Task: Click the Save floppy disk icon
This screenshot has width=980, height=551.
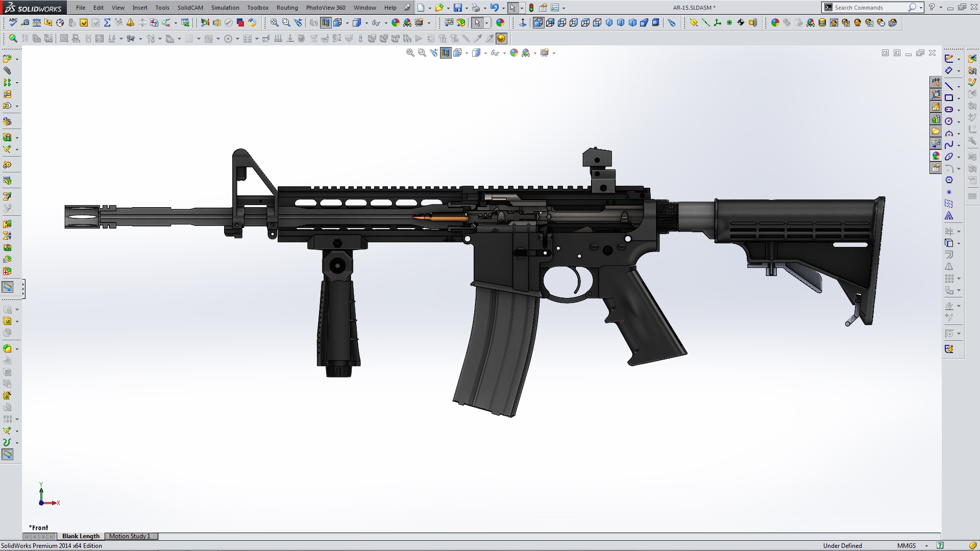Action: click(458, 8)
